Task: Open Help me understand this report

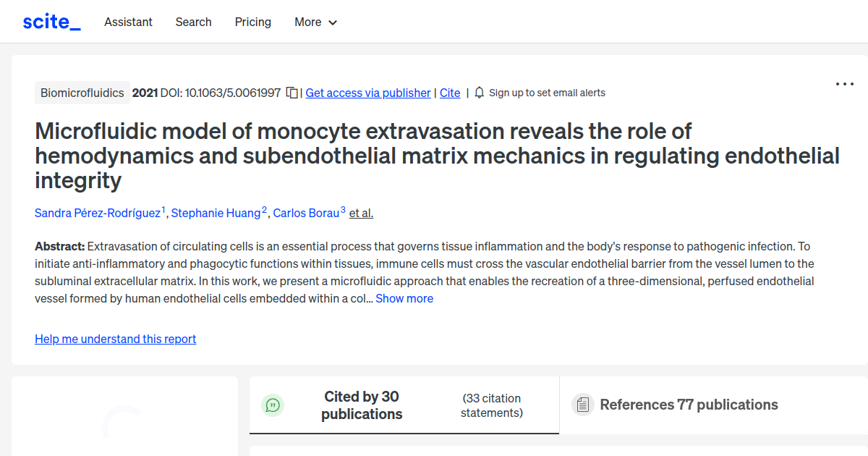Action: [115, 339]
